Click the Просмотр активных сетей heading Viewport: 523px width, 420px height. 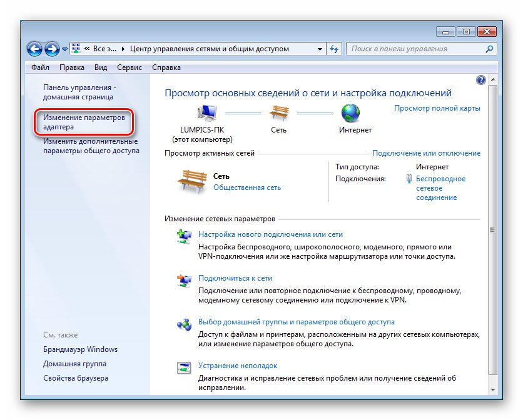coord(210,153)
